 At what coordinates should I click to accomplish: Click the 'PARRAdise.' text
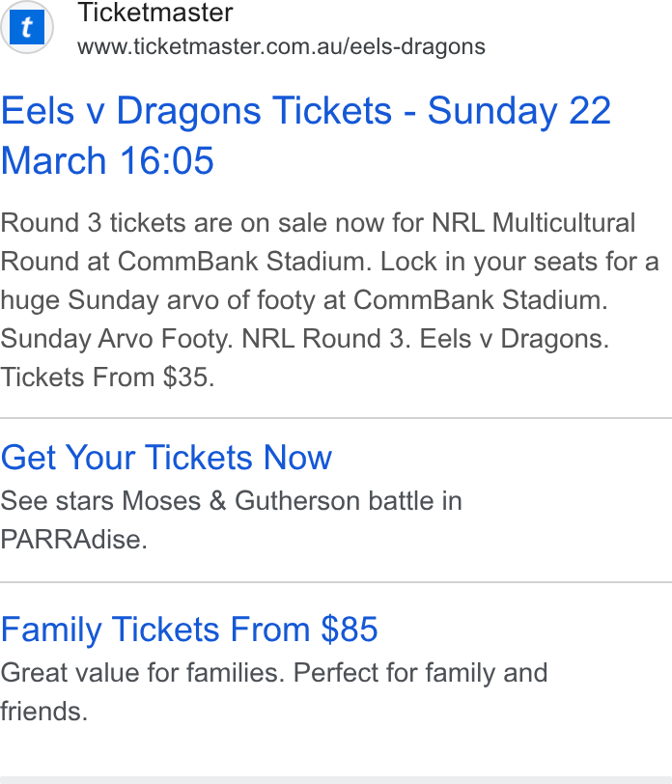click(x=74, y=540)
